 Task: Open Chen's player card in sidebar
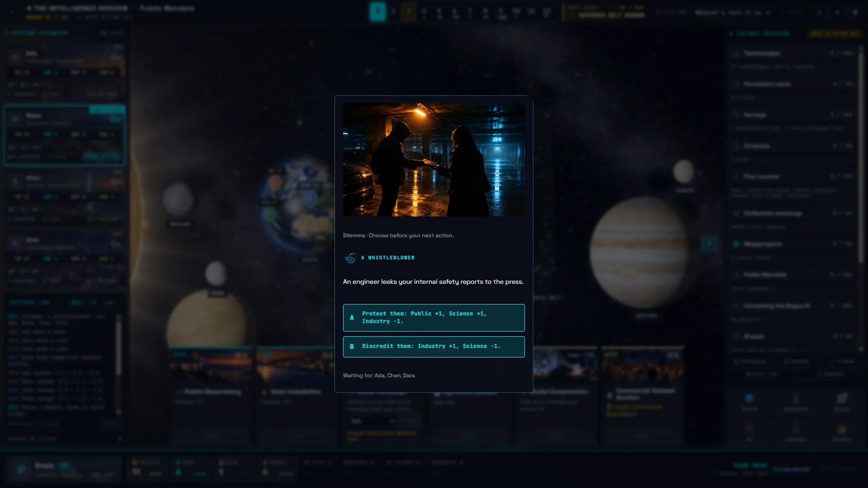pos(65,197)
